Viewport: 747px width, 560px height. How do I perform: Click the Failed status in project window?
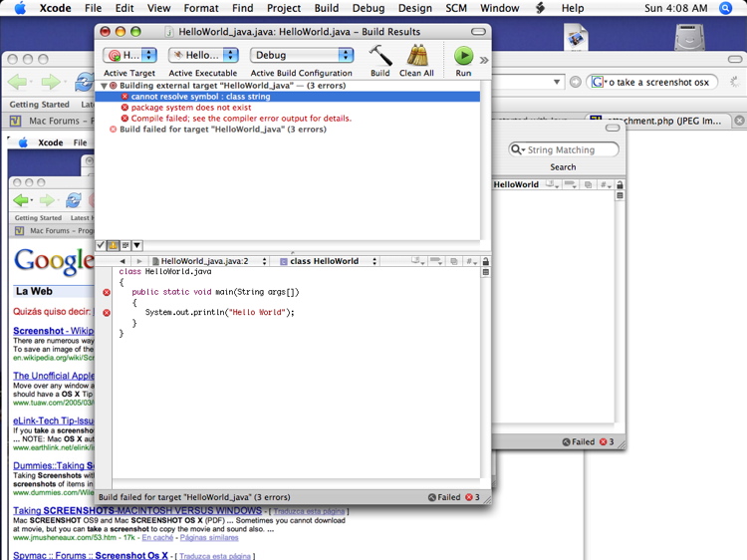[579, 441]
